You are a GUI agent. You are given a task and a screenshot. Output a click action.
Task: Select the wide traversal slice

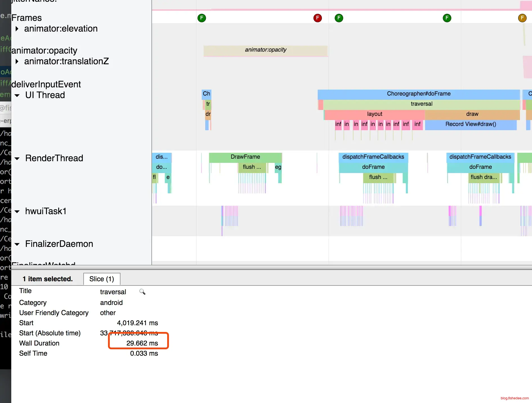(x=421, y=104)
